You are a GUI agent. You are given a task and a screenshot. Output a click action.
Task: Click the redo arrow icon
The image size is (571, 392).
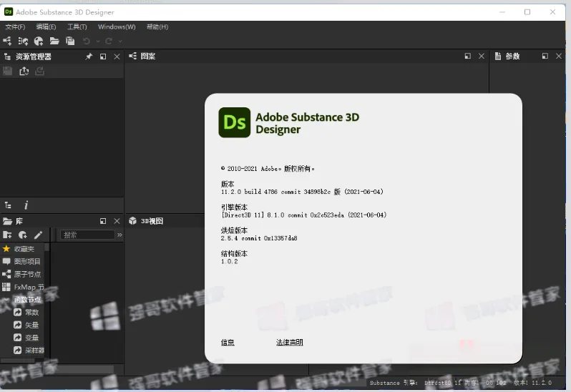pos(109,41)
